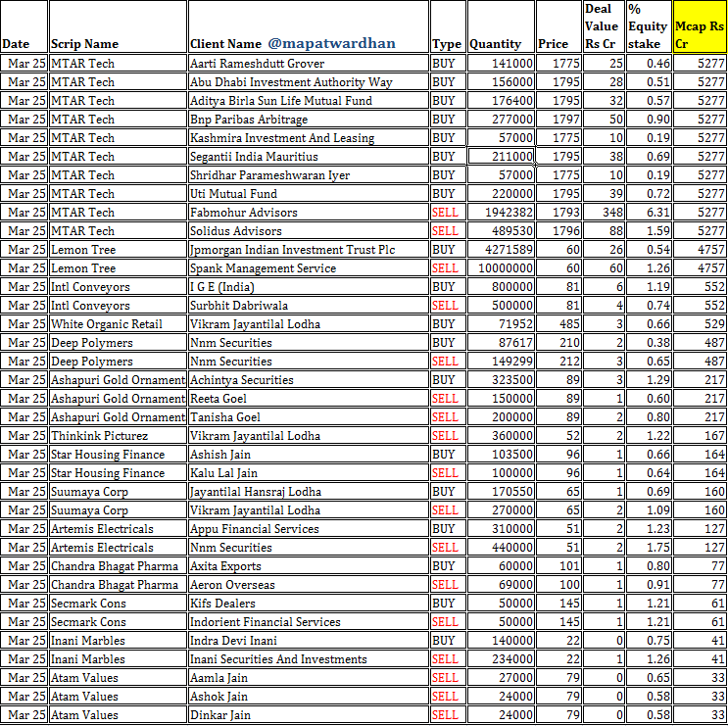Click quantity 149299 in Deep Polymers row
This screenshot has height=726, width=728.
coord(501,361)
